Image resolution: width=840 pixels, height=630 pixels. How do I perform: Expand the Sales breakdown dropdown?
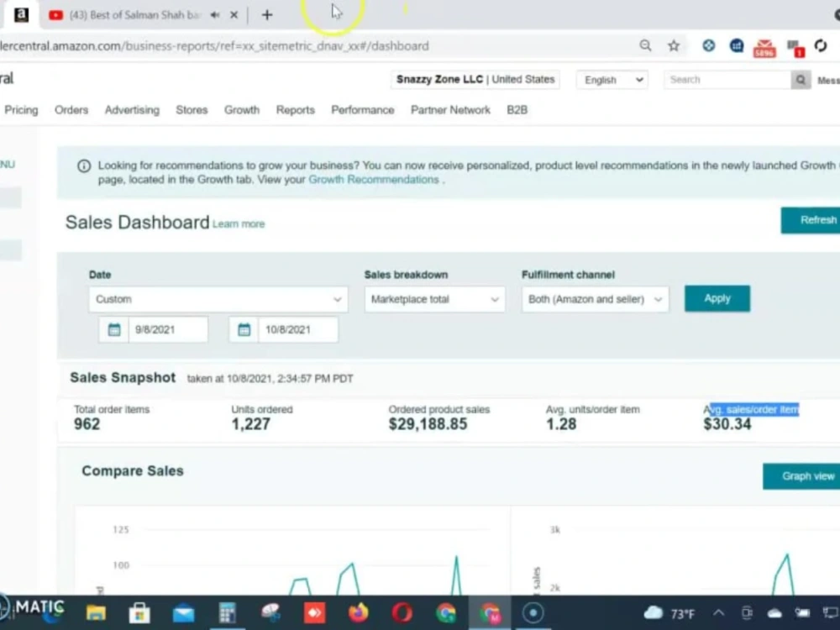tap(434, 299)
